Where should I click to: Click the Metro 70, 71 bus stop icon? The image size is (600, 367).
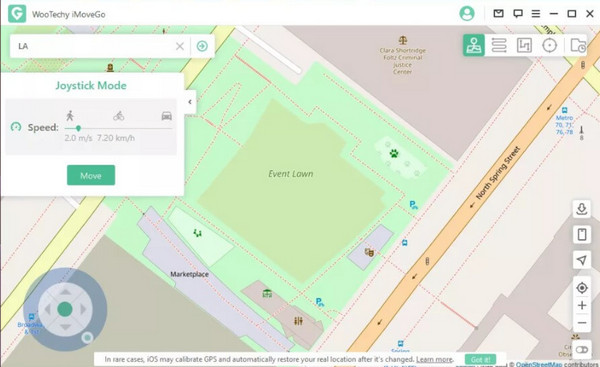(x=564, y=111)
